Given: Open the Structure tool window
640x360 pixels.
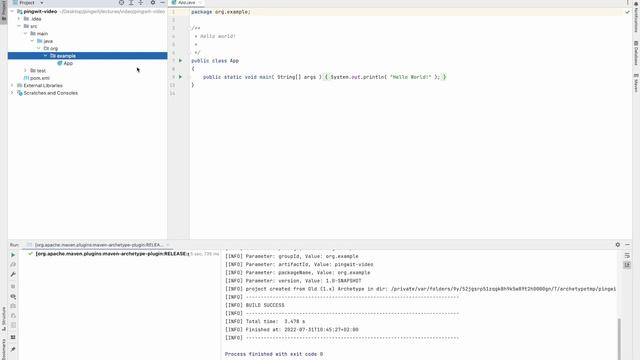Looking at the screenshot, I should pos(4,319).
